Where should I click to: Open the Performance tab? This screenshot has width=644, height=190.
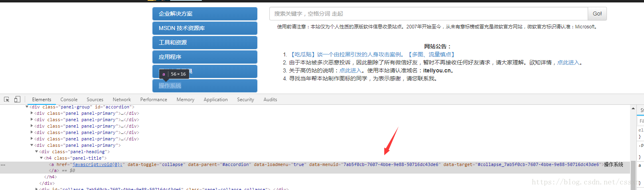(154, 100)
